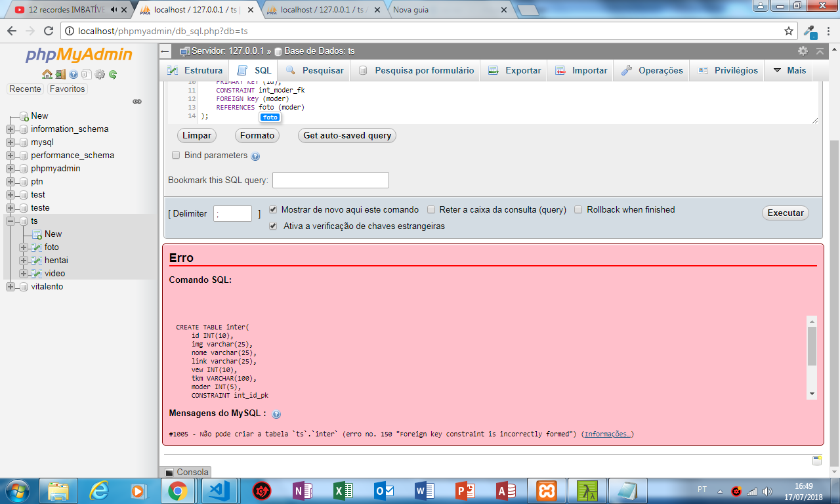This screenshot has width=840, height=504.
Task: Expand the foto table node
Action: click(24, 247)
